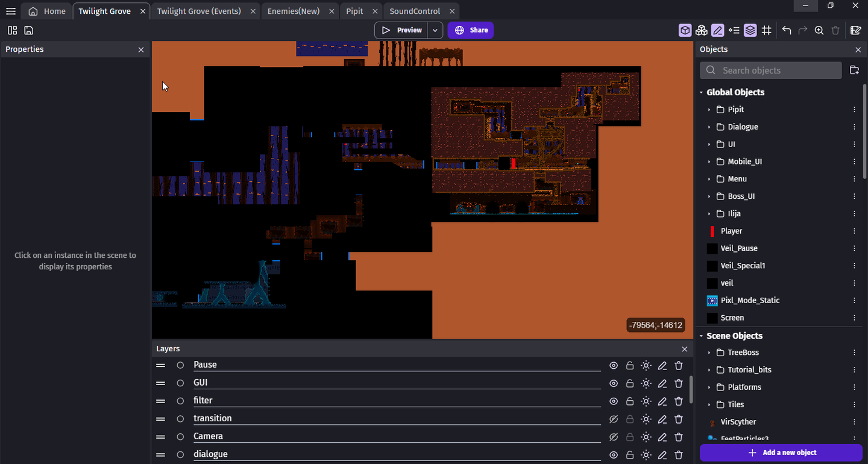Screen dimensions: 868x464
Task: Open the zoom magnifier options
Action: [x=819, y=30]
